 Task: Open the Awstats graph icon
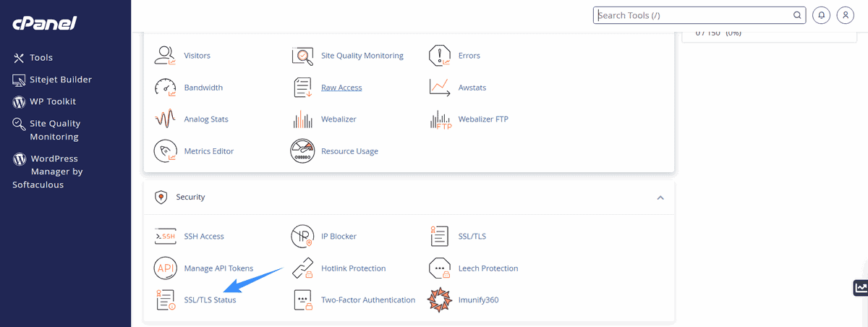pos(440,88)
